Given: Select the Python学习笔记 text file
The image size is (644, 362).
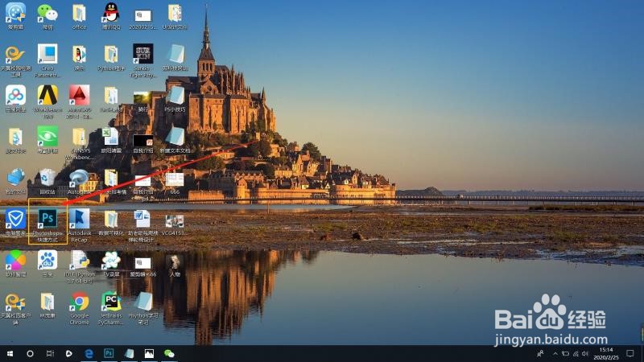Looking at the screenshot, I should (x=143, y=309).
